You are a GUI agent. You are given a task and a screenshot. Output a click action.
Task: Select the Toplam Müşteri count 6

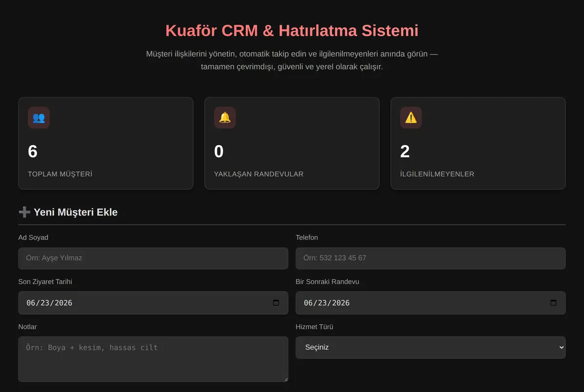point(33,151)
